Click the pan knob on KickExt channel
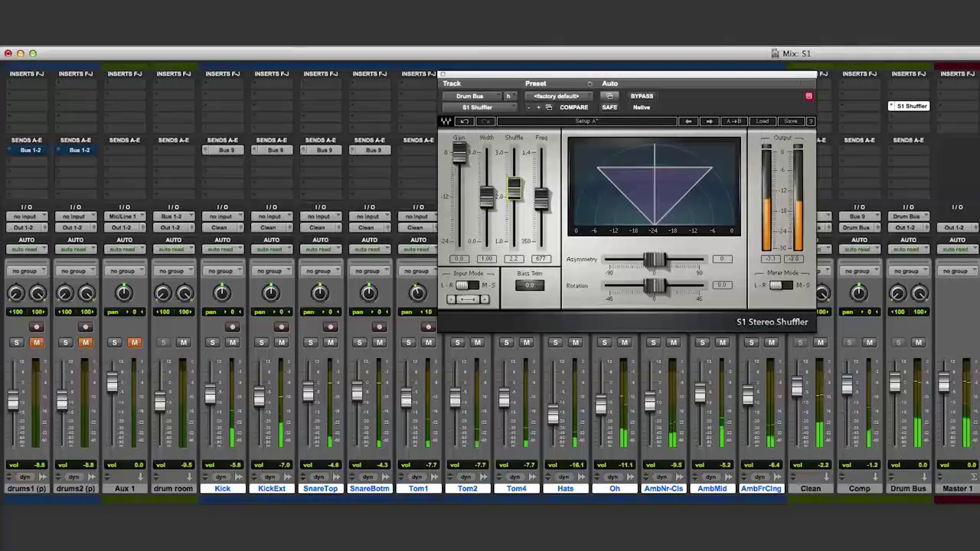The width and height of the screenshot is (980, 551). pos(270,292)
